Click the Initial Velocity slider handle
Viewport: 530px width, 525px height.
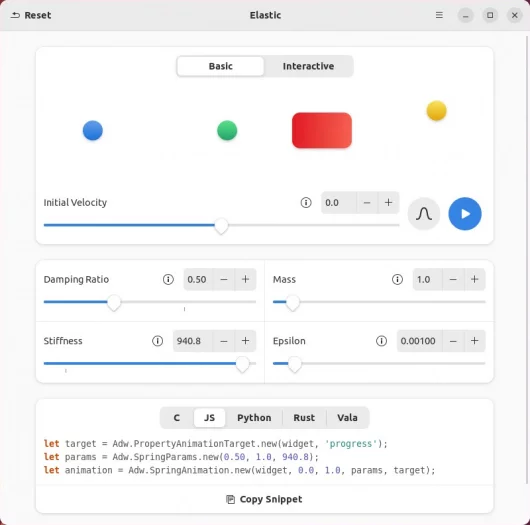221,226
